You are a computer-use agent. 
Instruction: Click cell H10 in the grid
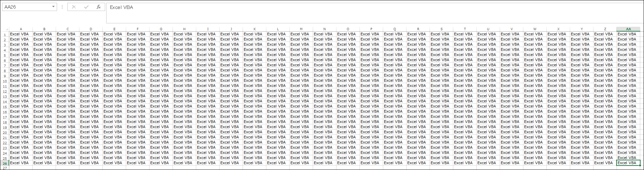[x=184, y=80]
